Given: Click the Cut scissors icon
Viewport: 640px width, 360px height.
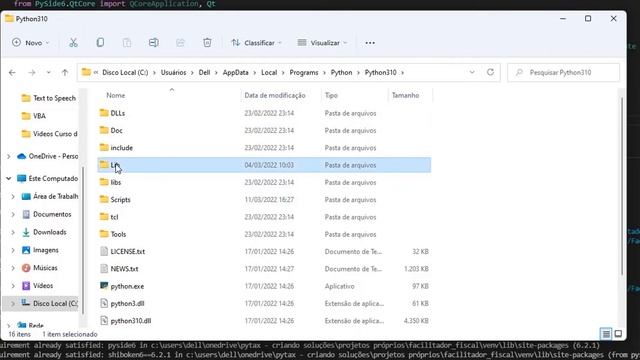Looking at the screenshot, I should 73,42.
